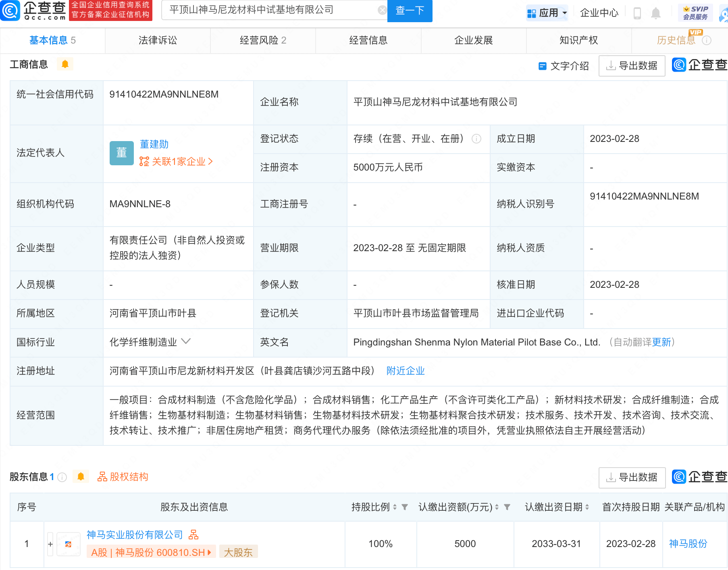Screen dimensions: 728x570
Task: Open 股权结构 chart link
Action: (123, 477)
